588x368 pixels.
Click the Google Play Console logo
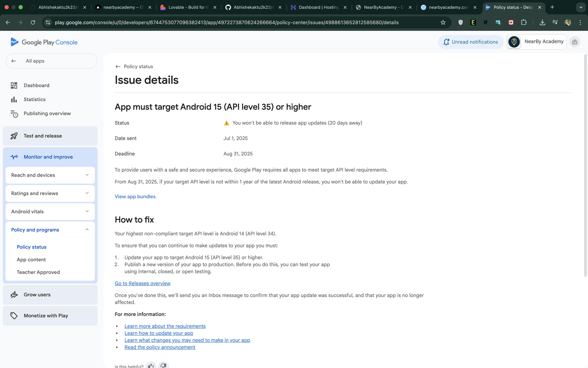click(x=44, y=42)
